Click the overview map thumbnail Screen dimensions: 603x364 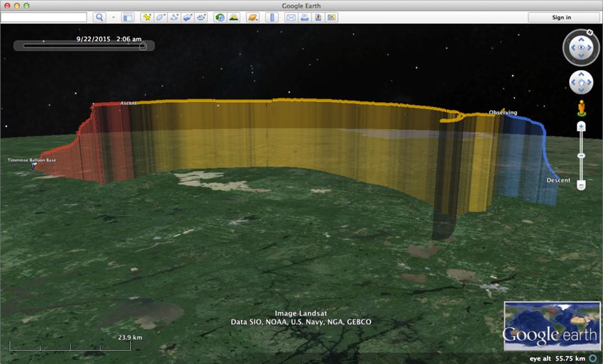click(x=552, y=326)
